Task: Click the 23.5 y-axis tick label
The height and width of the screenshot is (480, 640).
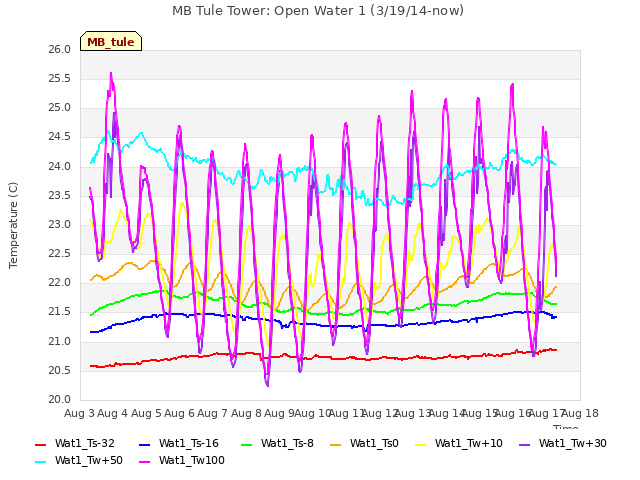Action: [x=60, y=196]
